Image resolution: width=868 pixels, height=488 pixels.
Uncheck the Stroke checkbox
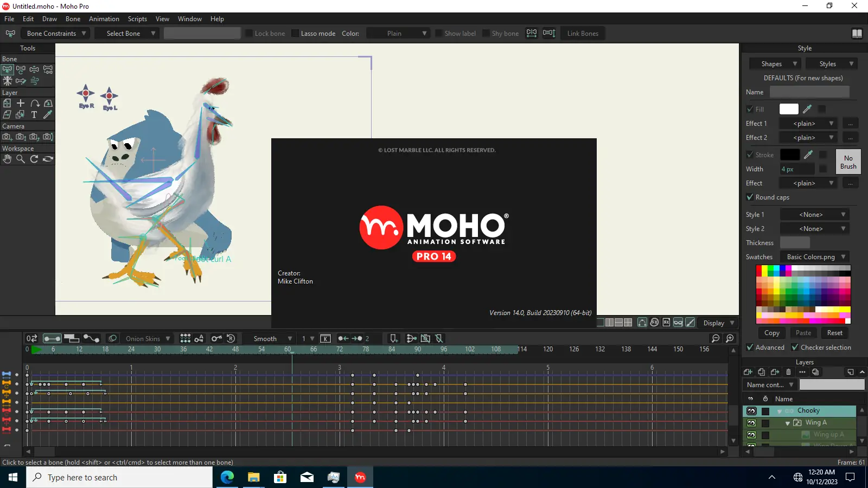point(750,155)
